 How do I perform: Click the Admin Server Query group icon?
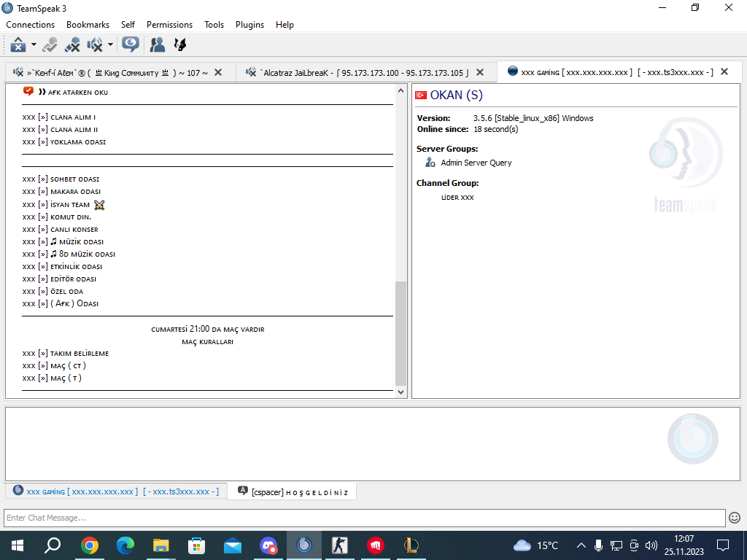coord(430,163)
